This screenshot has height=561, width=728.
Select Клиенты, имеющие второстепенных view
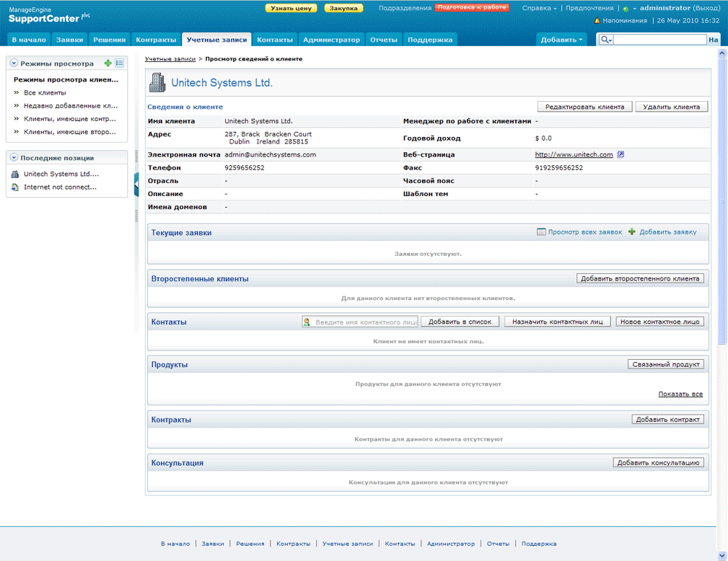pos(70,132)
